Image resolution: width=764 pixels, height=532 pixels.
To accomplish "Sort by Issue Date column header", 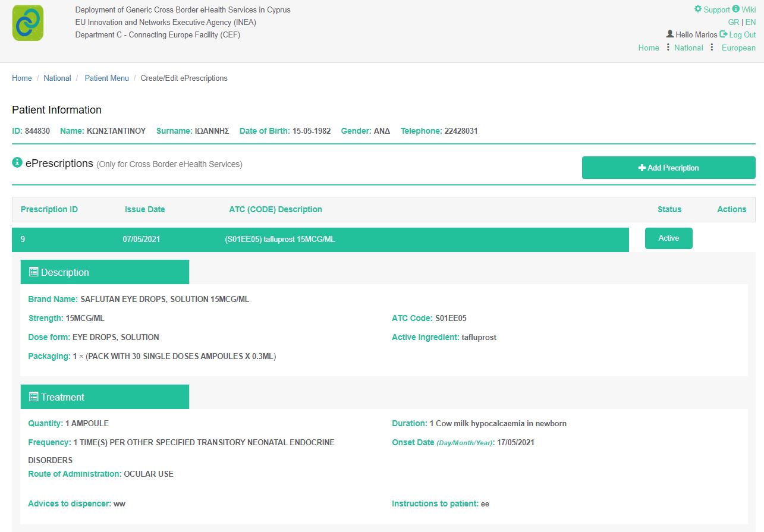I will click(x=144, y=209).
